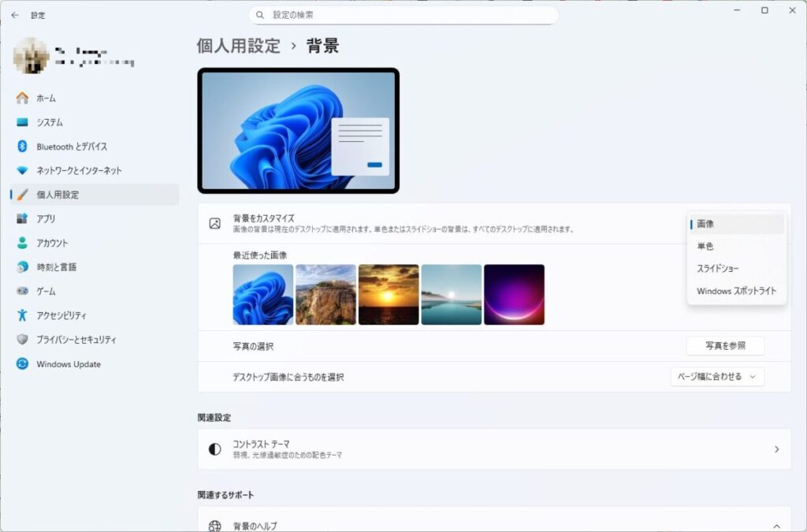Click 個人用設定 in the breadcrumb heading
Screen dimensions: 807x532
(238, 46)
